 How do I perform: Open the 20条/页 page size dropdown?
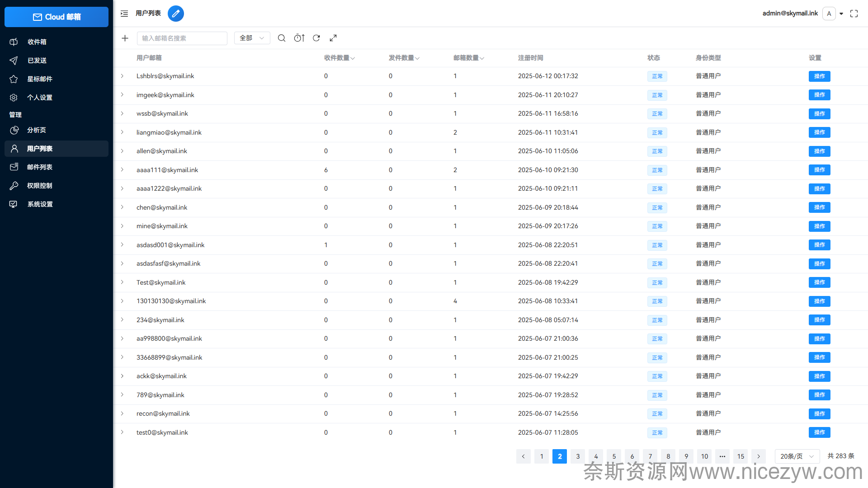click(797, 456)
